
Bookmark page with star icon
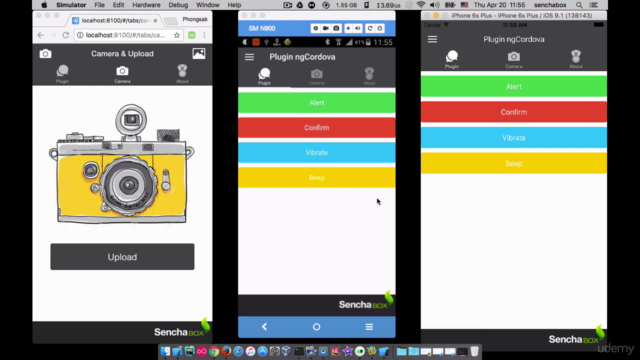pos(177,35)
